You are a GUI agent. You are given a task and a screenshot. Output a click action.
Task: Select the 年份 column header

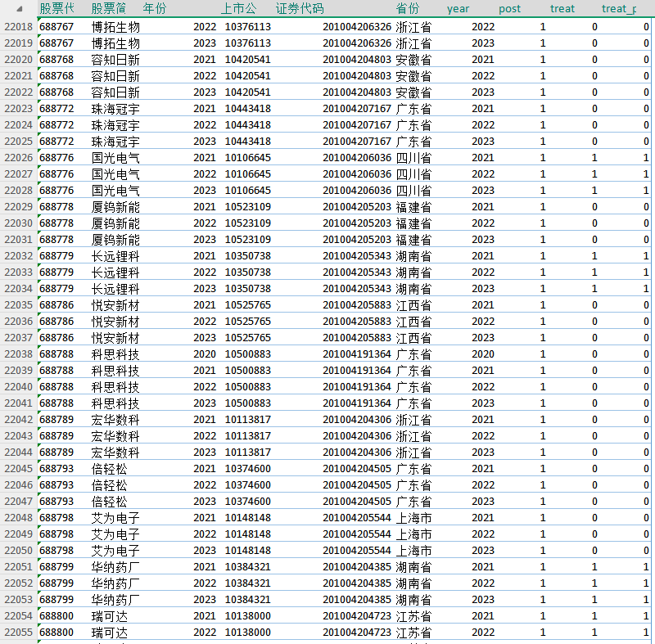pyautogui.click(x=154, y=9)
